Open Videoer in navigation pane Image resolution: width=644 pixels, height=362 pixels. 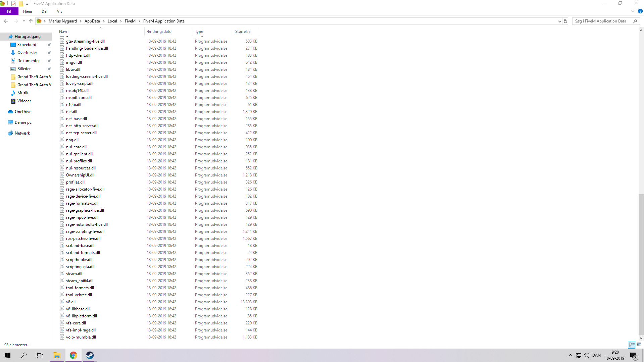click(24, 101)
